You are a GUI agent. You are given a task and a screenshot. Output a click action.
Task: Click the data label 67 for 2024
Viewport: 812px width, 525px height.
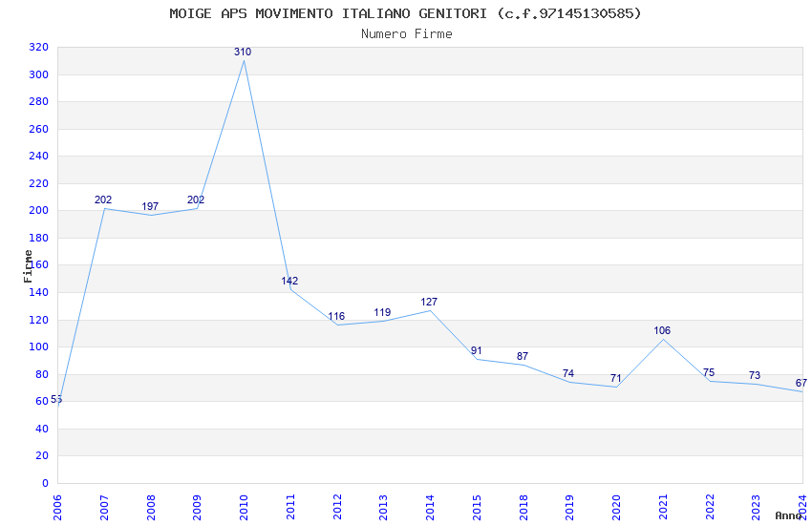[801, 383]
